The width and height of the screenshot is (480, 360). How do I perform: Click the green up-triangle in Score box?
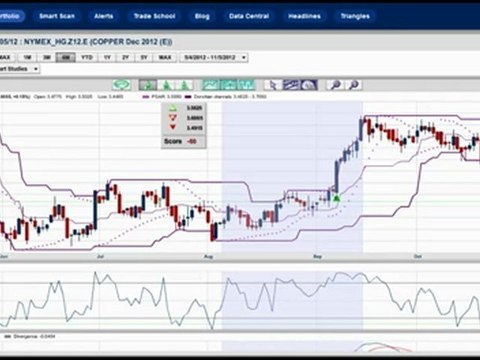[x=173, y=108]
